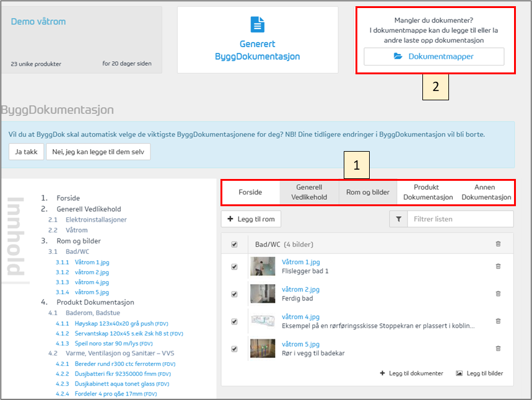The height and width of the screenshot is (400, 532).
Task: Remove våtrom 2.jpg with the trash icon
Action: pos(498,293)
